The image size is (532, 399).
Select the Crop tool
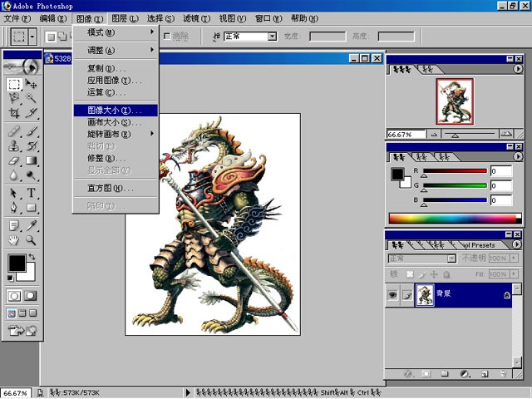coord(14,113)
